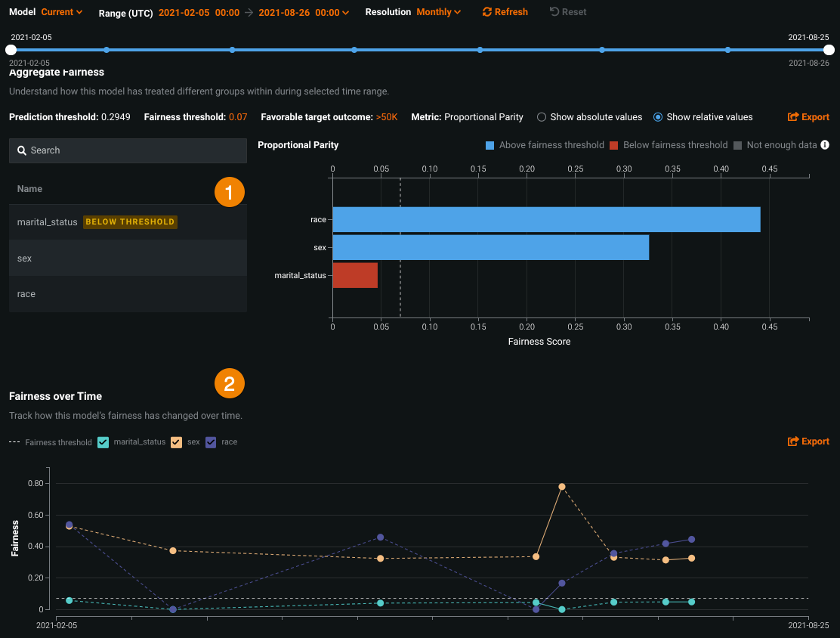Uncheck the sex legend checkbox
This screenshot has height=638, width=840.
coord(177,442)
